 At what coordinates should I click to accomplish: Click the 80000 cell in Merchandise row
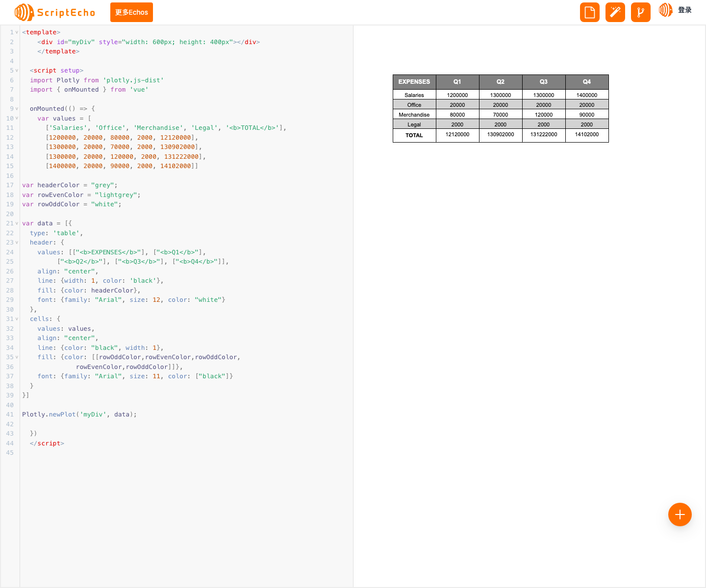click(x=457, y=114)
